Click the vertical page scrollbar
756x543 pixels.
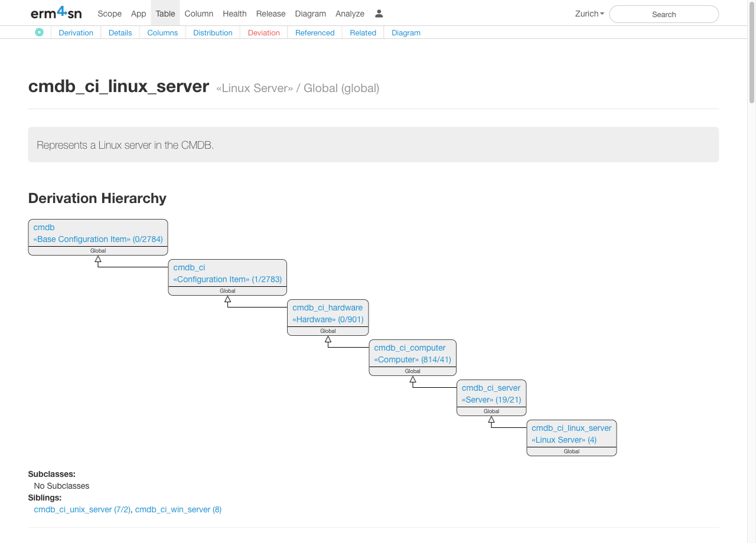click(752, 53)
